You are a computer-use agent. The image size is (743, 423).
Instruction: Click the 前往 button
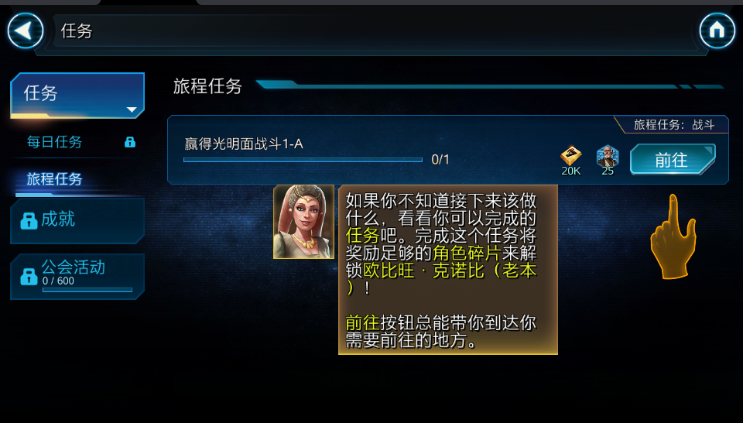click(x=672, y=160)
